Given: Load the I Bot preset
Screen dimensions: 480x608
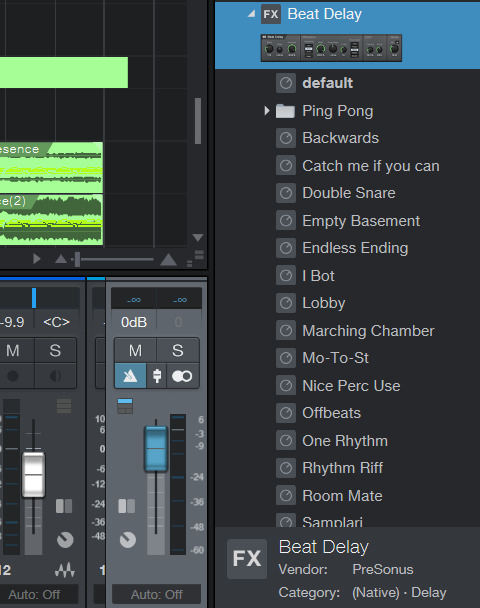Looking at the screenshot, I should click(318, 276).
